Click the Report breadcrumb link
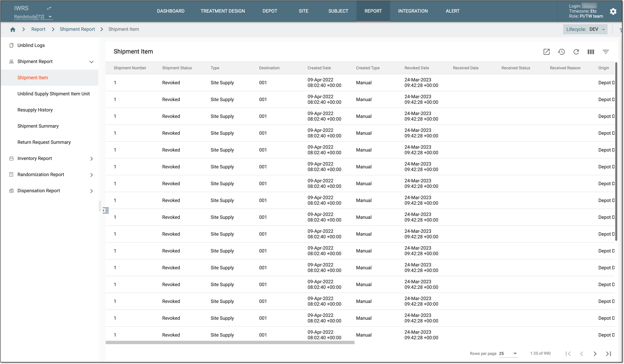The image size is (624, 364). coord(38,29)
